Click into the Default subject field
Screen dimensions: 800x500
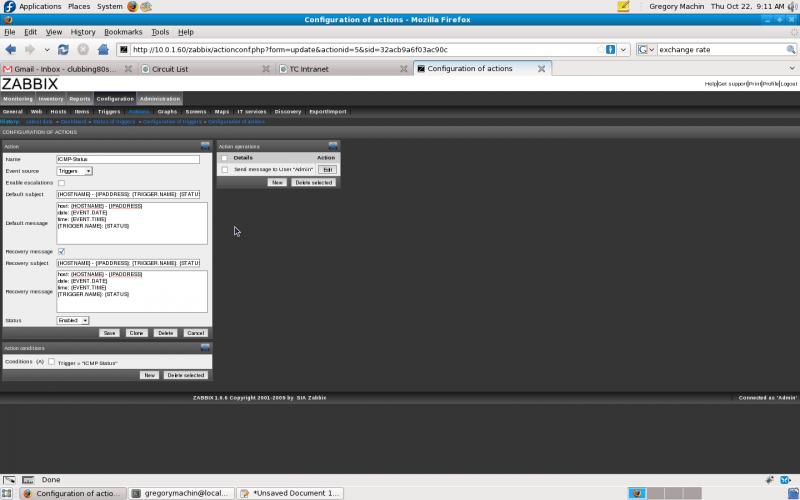128,194
